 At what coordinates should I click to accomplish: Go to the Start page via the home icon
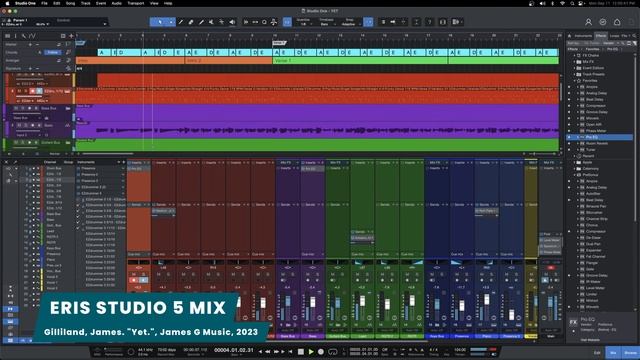617,22
